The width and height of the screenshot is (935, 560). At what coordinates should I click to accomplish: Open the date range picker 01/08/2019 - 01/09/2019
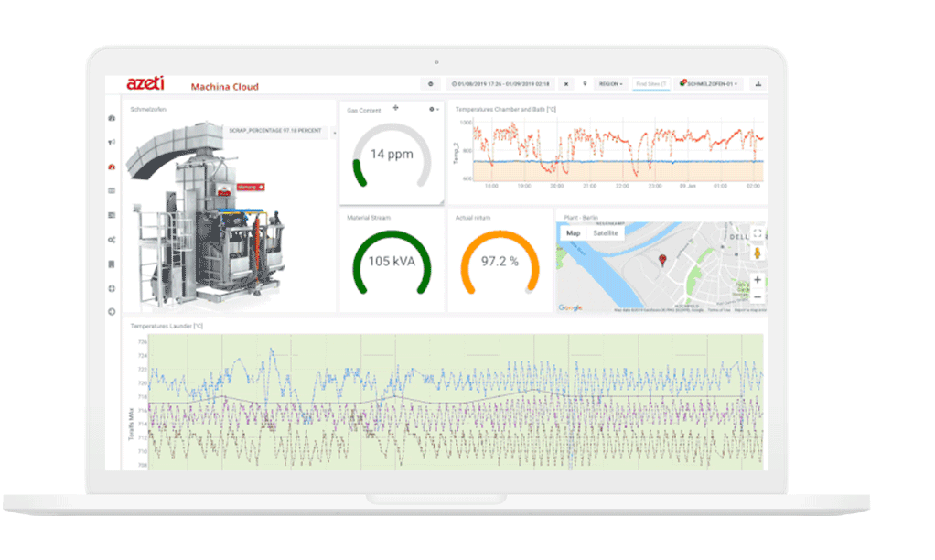[500, 84]
